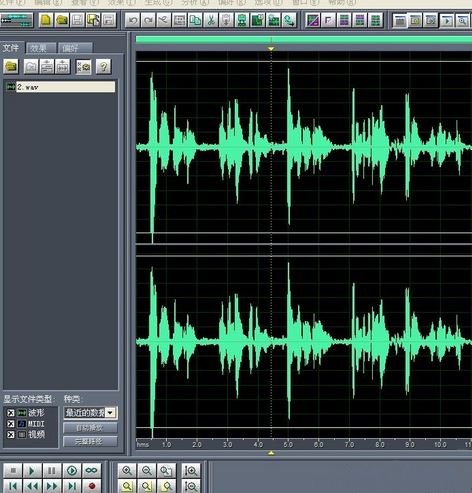Rewind the playback cursor
Image resolution: width=472 pixels, height=493 pixels.
click(x=32, y=486)
